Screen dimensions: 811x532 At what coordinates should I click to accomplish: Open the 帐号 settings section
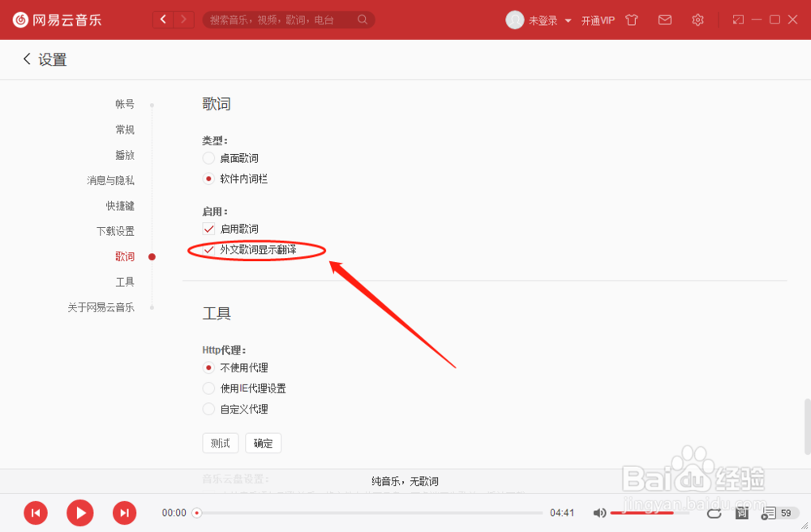125,104
